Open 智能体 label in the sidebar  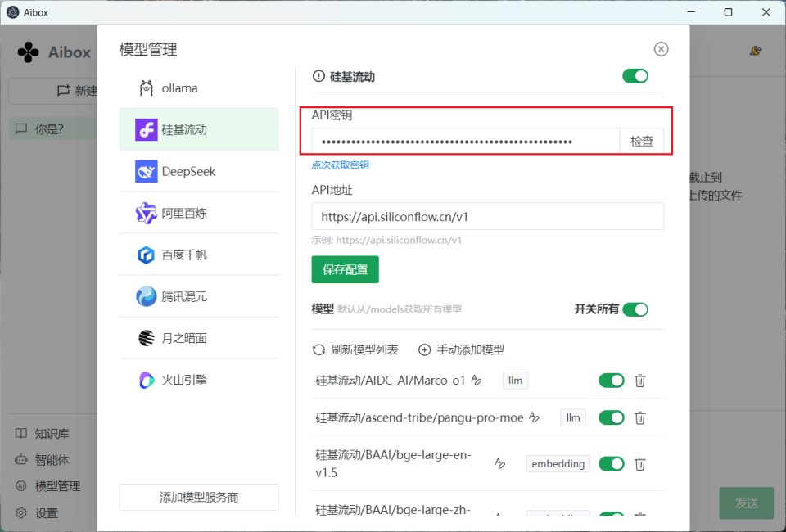pos(52,459)
